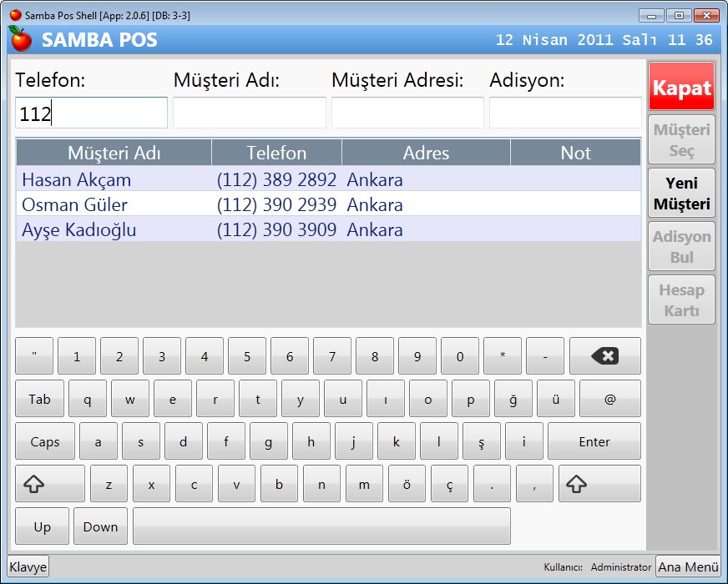The image size is (728, 584).
Task: Click the left Shift arrow key
Action: (50, 484)
